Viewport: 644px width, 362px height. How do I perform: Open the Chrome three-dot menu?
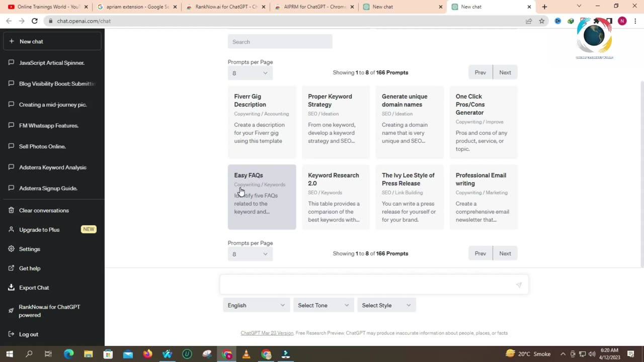tap(635, 21)
